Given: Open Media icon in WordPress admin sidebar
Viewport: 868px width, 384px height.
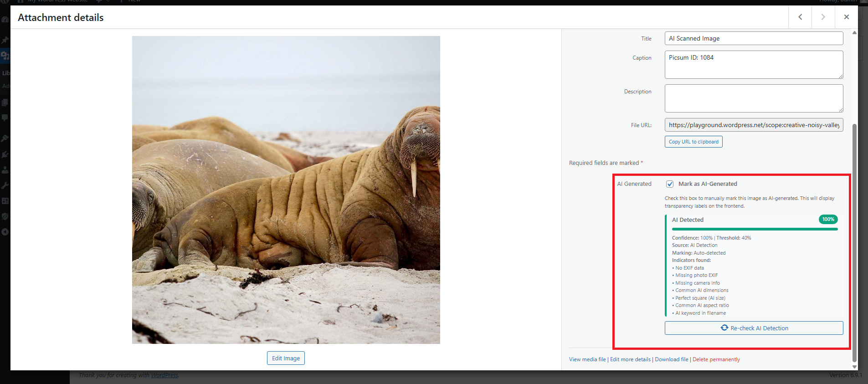Looking at the screenshot, I should tap(5, 56).
